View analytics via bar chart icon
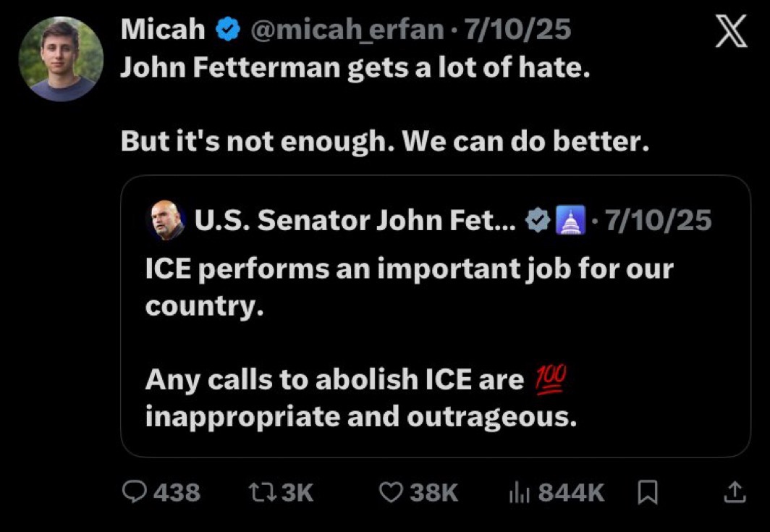The height and width of the screenshot is (532, 770). [520, 492]
